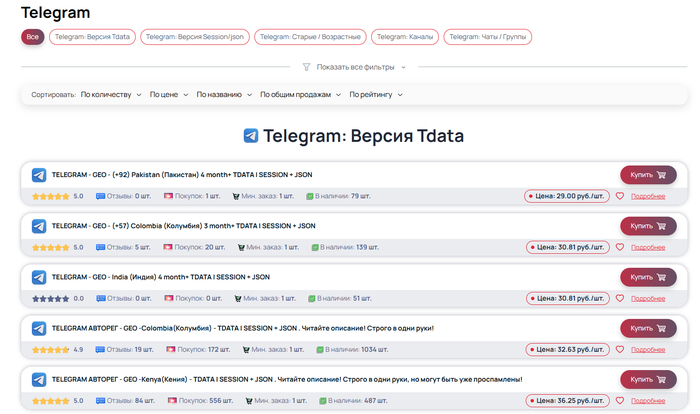This screenshot has height=414, width=700.
Task: Select the Telegram: Версия Session/json filter
Action: tap(195, 37)
